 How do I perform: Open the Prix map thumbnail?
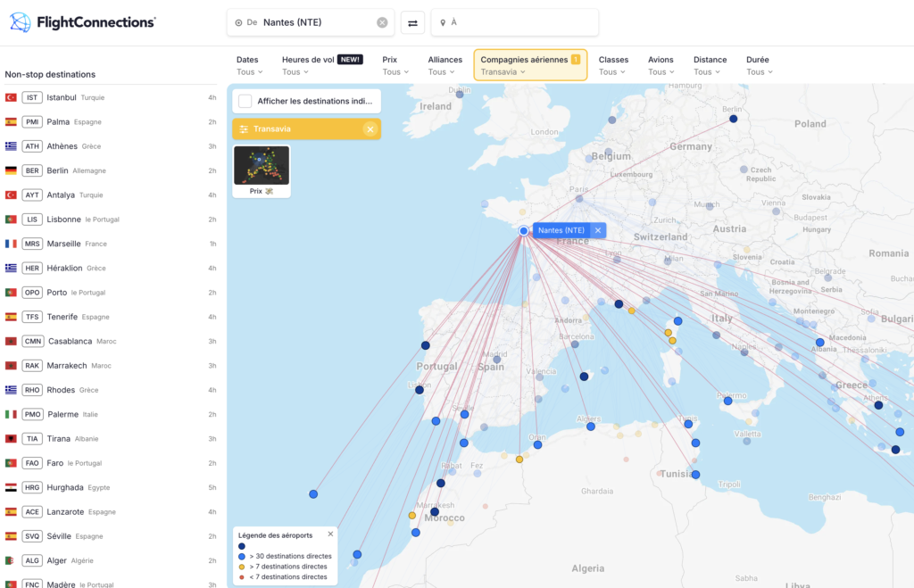pos(262,171)
